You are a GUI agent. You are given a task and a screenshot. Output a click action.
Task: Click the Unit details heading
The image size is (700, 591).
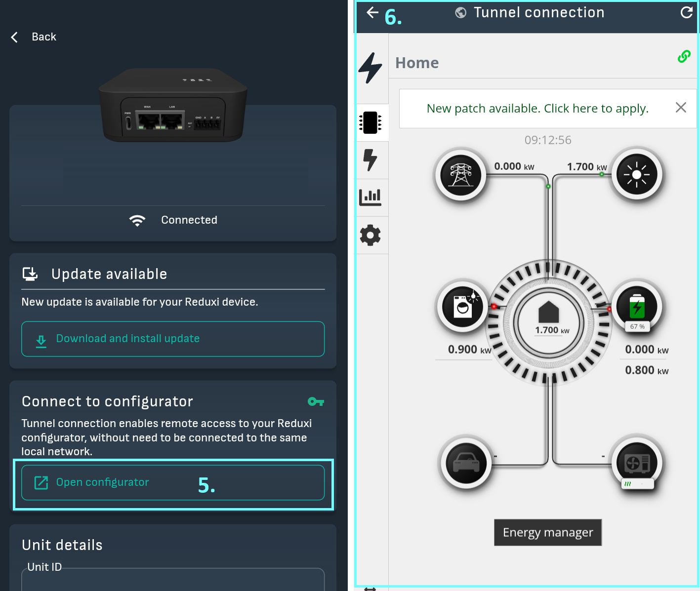pyautogui.click(x=62, y=545)
